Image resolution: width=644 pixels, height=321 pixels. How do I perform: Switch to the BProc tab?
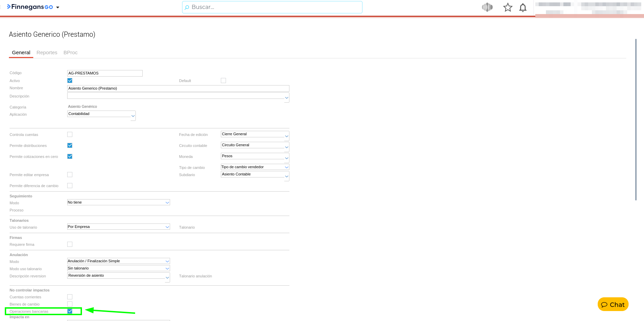70,53
